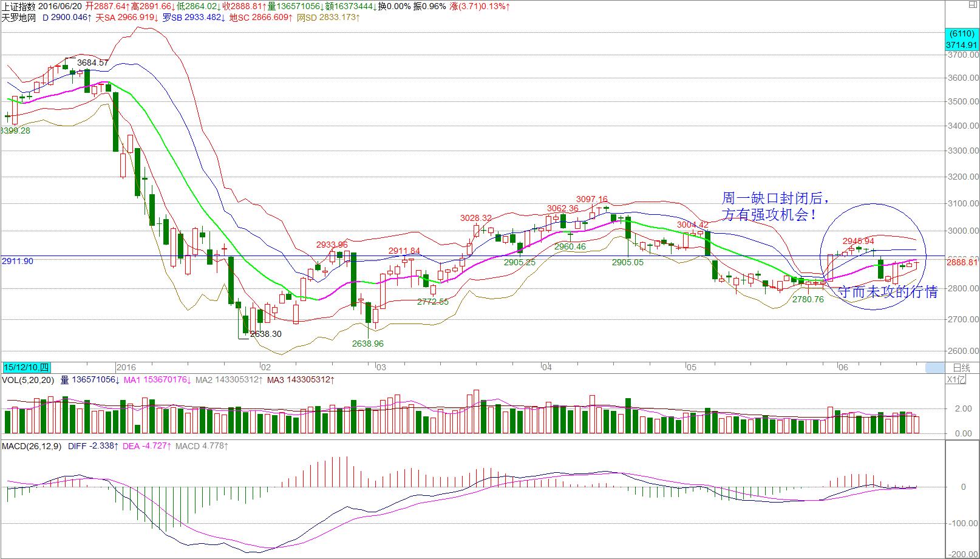The width and height of the screenshot is (980, 559).
Task: Click the 守而未攻的行情 annotation text
Action: pos(887,292)
